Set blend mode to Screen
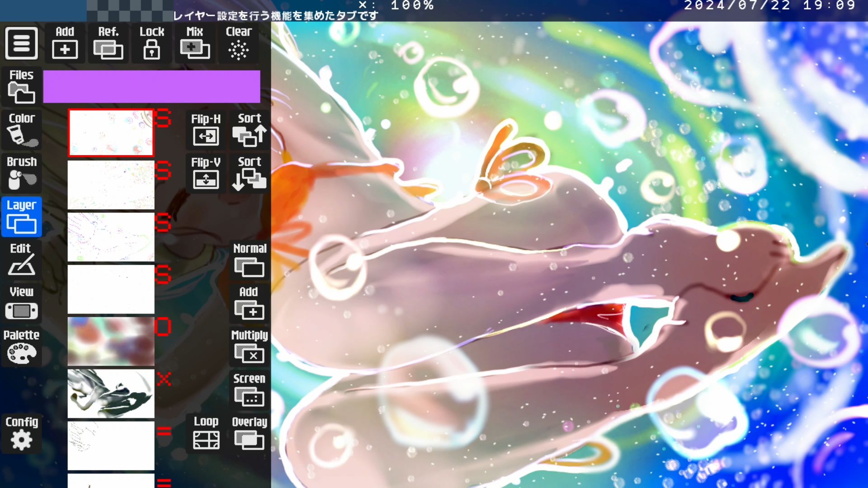Screen dimensions: 868x488 click(x=250, y=390)
